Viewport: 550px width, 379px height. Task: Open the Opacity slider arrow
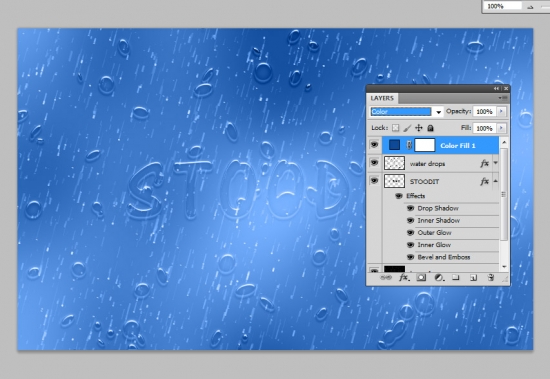(x=501, y=111)
